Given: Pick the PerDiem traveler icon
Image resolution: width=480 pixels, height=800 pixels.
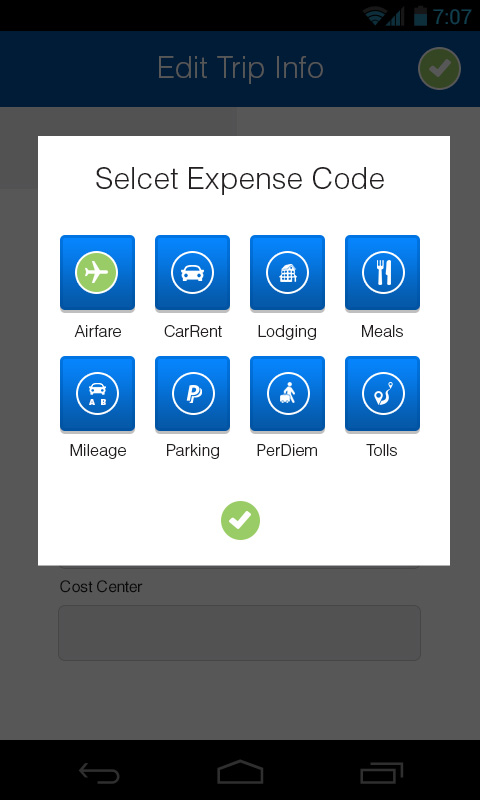Looking at the screenshot, I should [x=287, y=394].
